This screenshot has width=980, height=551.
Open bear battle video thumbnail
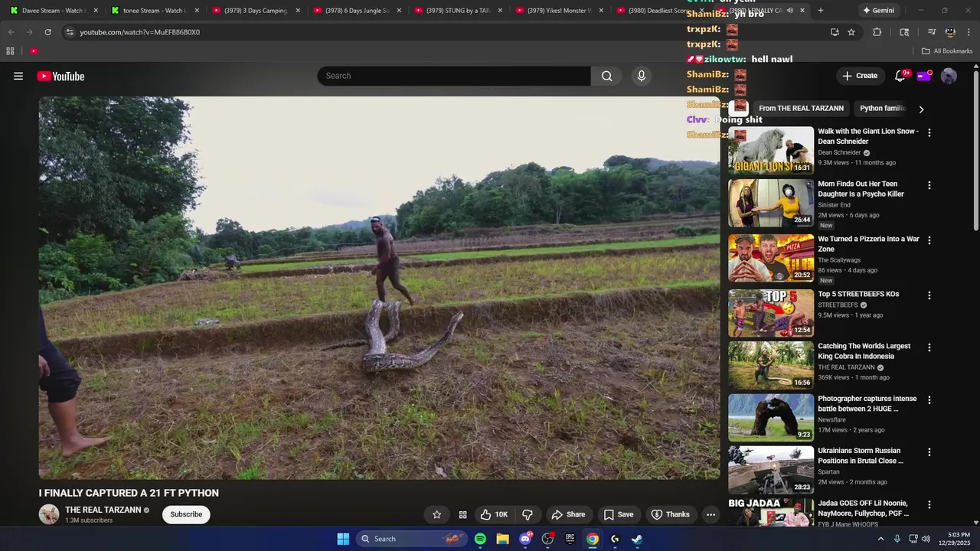pyautogui.click(x=771, y=418)
